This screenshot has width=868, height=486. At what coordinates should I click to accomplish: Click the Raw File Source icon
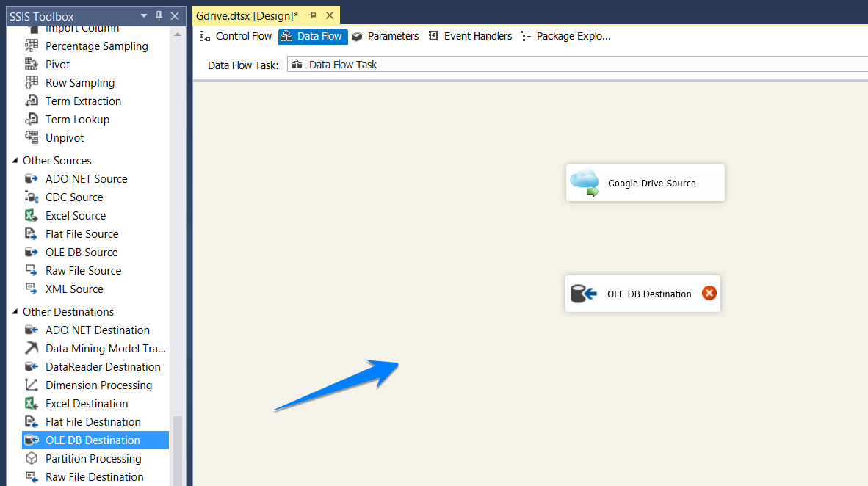click(x=32, y=270)
